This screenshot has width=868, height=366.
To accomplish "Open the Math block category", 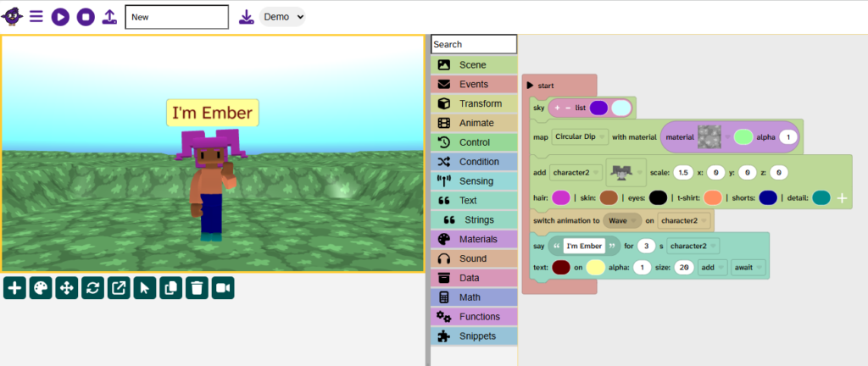I will (x=474, y=297).
